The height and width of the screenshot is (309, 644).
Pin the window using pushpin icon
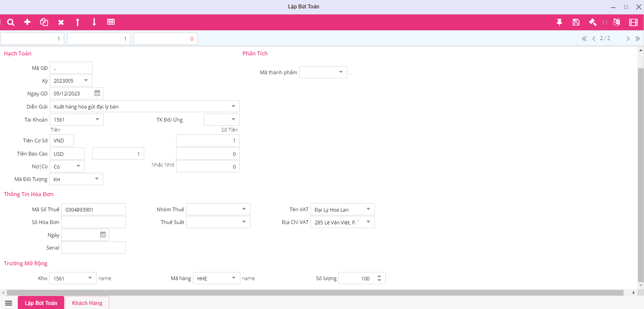click(x=559, y=22)
